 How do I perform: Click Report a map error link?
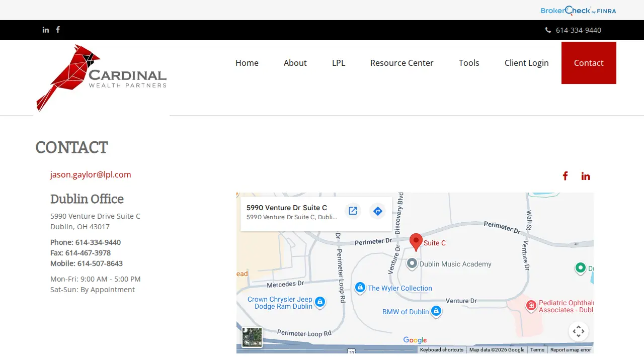[571, 350]
